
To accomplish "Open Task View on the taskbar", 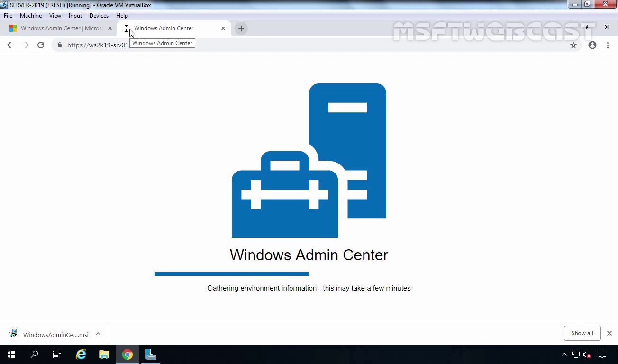I will point(57,355).
